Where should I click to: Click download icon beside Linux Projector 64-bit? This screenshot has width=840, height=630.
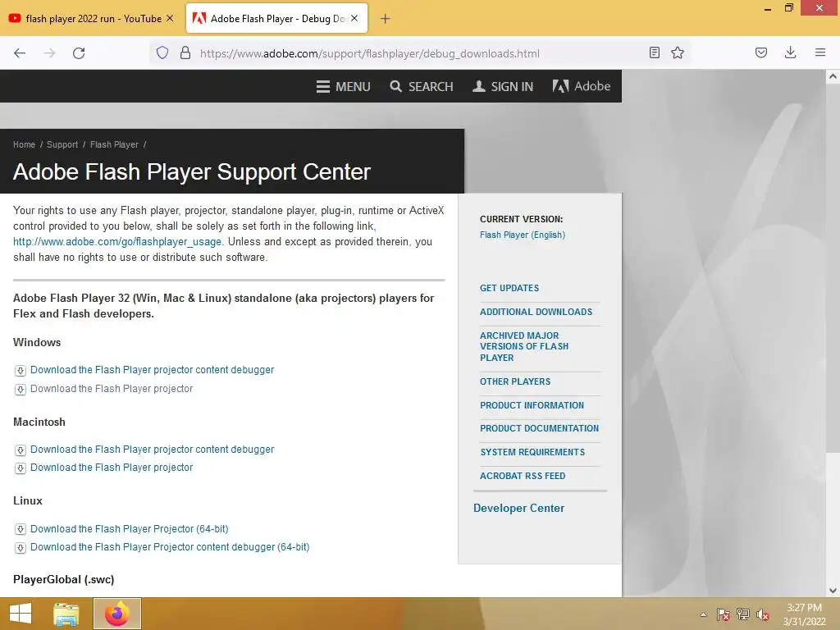coord(21,529)
